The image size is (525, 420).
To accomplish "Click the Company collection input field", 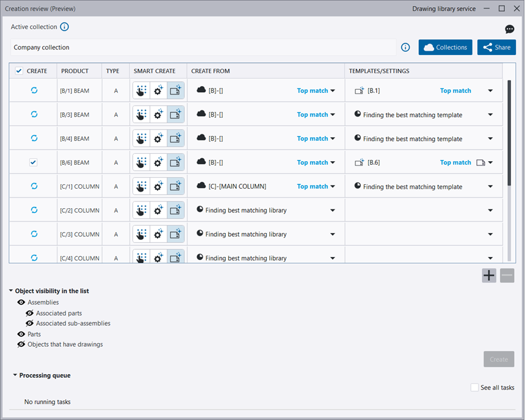I will tap(203, 47).
